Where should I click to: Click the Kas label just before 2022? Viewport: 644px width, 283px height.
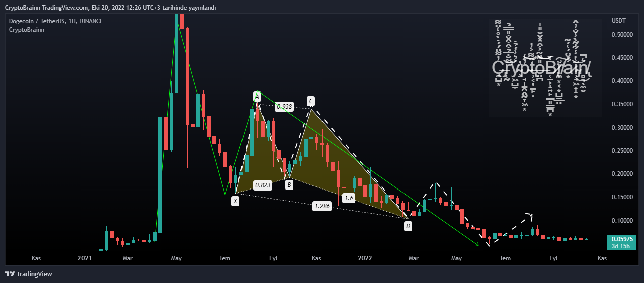tap(316, 258)
